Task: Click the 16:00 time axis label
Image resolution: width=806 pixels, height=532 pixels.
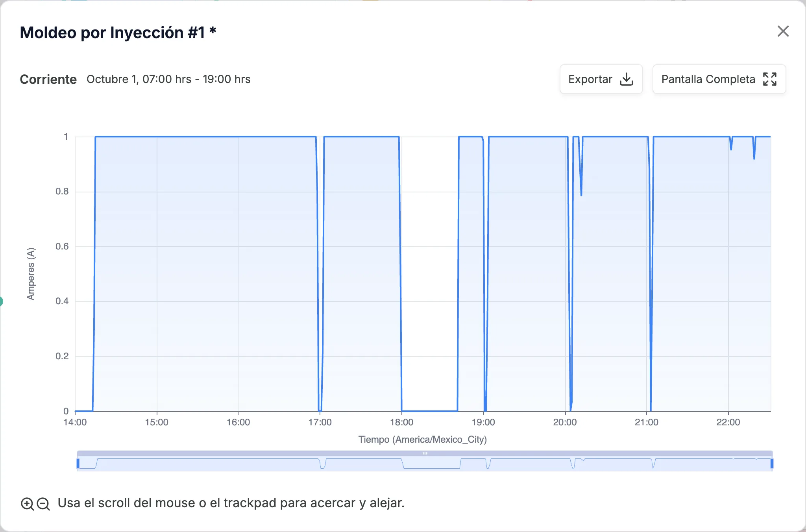Action: click(238, 422)
